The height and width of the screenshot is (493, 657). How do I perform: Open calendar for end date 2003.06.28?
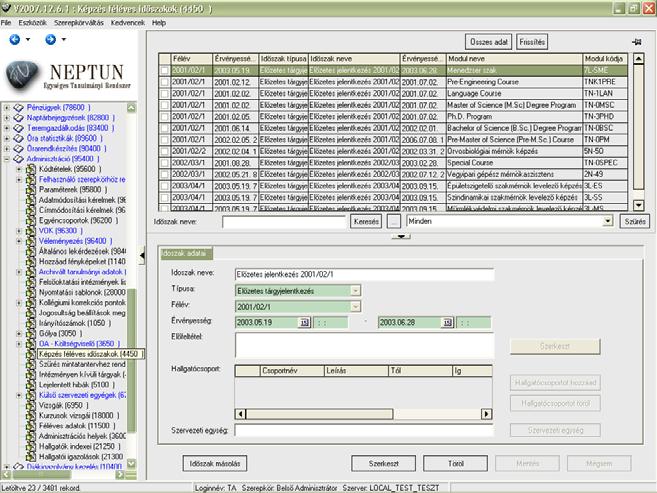(x=447, y=323)
